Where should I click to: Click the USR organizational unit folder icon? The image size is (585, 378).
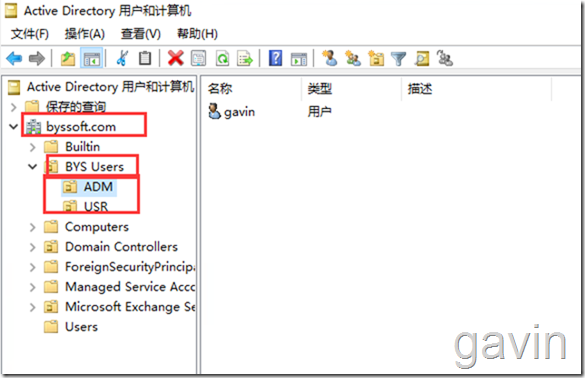coord(69,206)
